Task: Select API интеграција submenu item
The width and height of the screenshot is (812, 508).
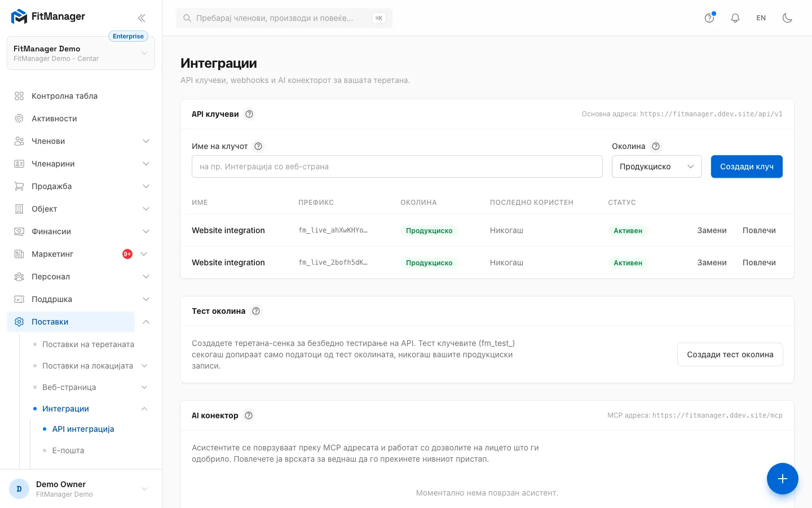Action: click(83, 429)
